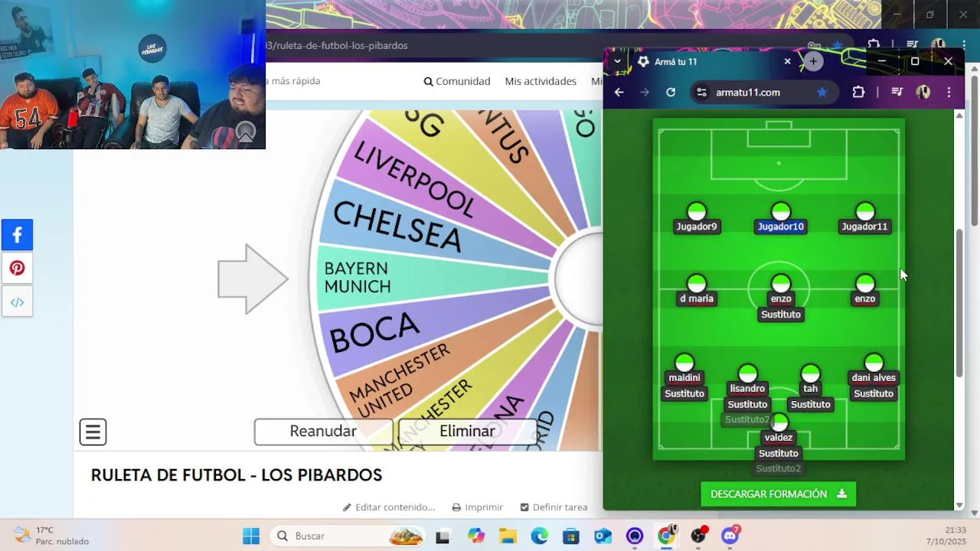Click the maidini player label

point(684,378)
